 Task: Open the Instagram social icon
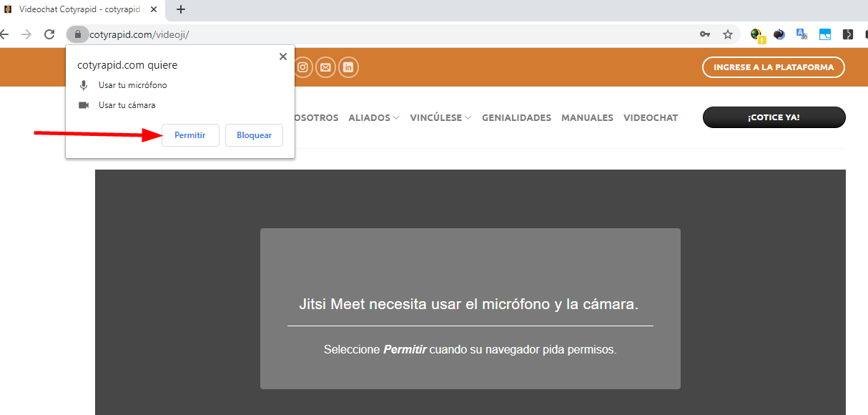303,67
